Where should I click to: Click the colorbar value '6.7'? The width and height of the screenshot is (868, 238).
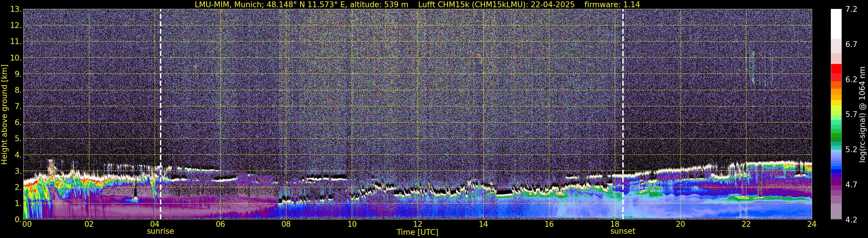click(x=852, y=44)
